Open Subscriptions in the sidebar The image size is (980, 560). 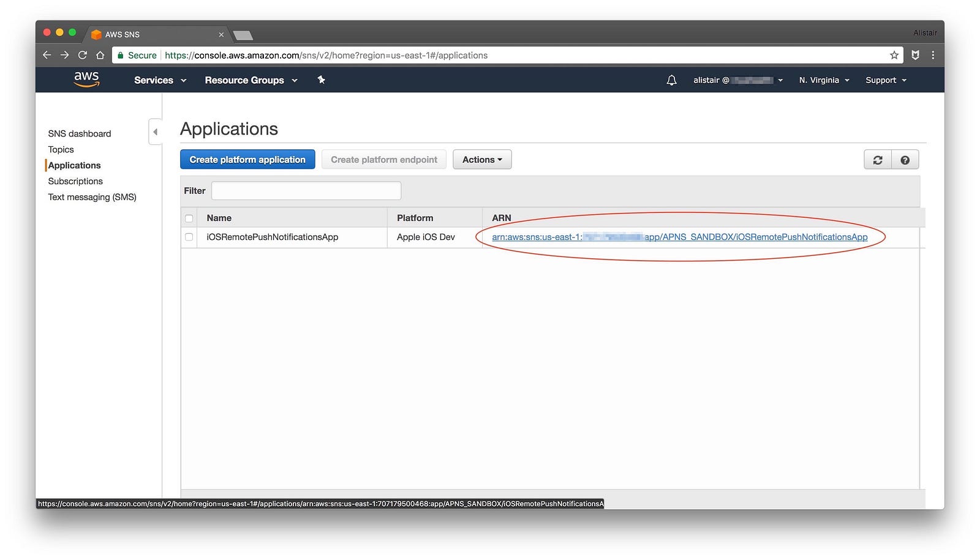coord(75,181)
